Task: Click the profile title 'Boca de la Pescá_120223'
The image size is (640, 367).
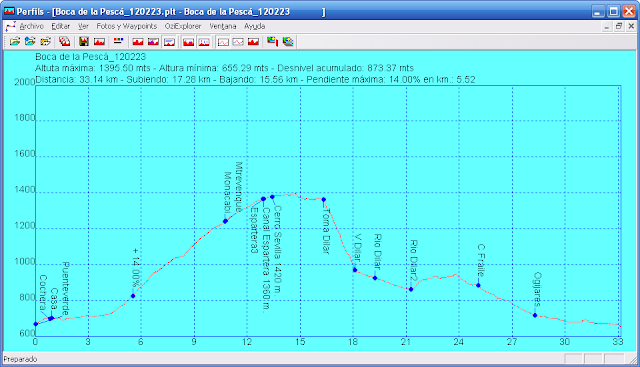Action: (x=90, y=57)
